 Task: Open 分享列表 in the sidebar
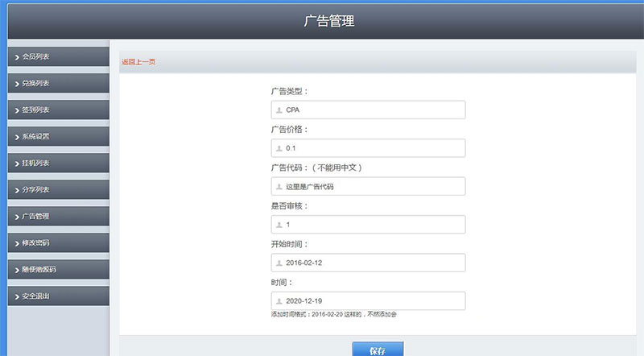pos(58,190)
